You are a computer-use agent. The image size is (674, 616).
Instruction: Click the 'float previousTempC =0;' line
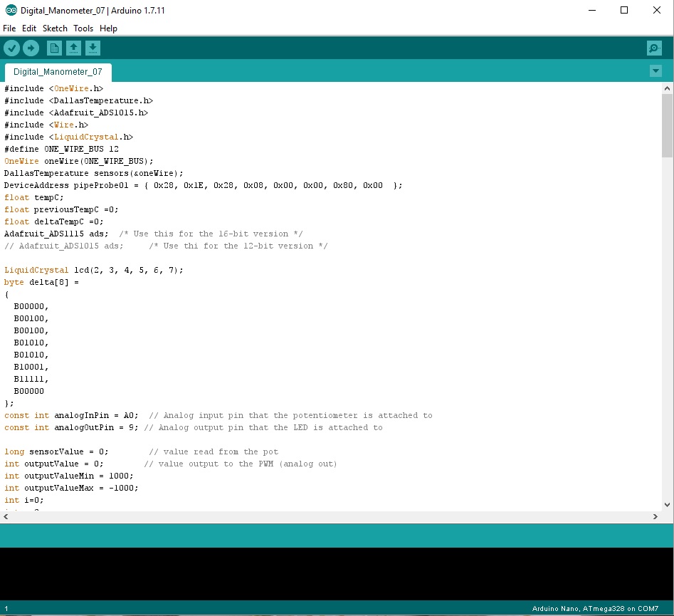pos(61,209)
